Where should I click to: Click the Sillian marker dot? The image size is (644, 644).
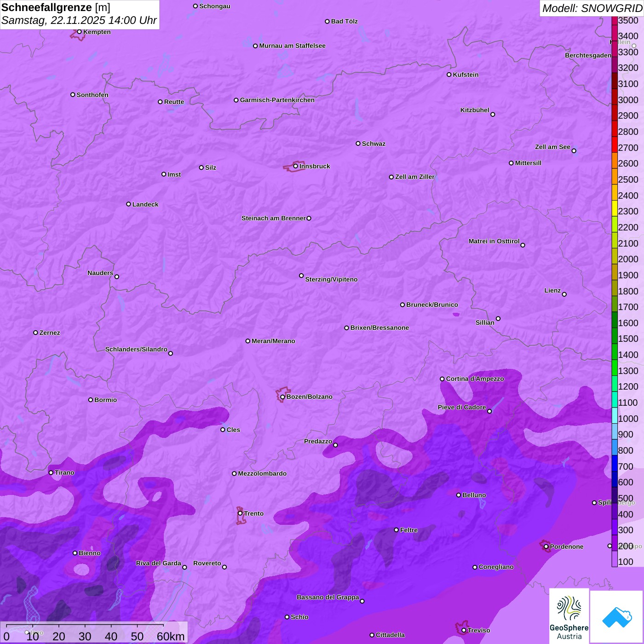coord(498,318)
